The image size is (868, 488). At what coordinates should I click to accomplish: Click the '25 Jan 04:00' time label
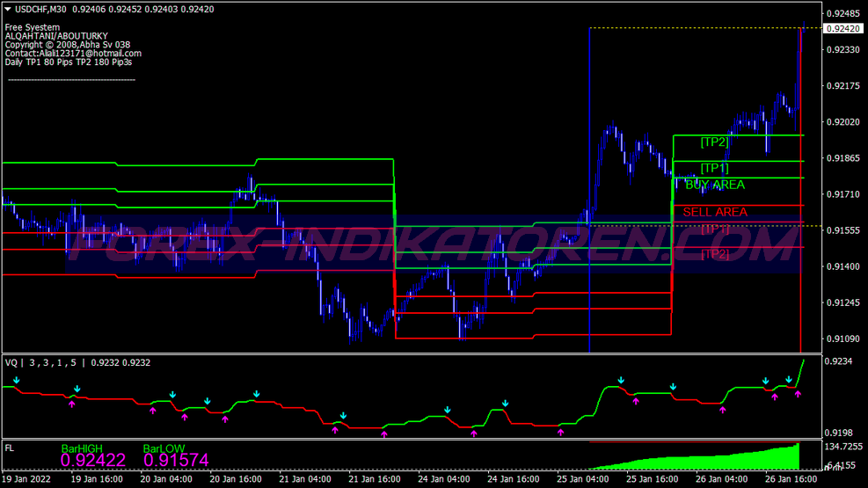point(583,479)
